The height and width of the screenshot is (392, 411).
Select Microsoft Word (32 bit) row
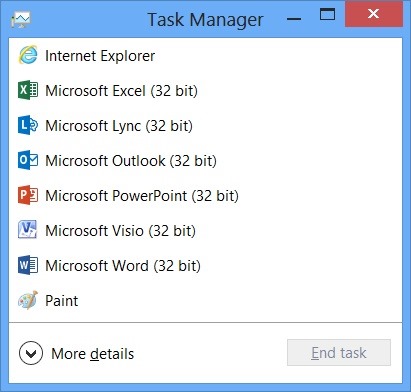[x=205, y=265]
